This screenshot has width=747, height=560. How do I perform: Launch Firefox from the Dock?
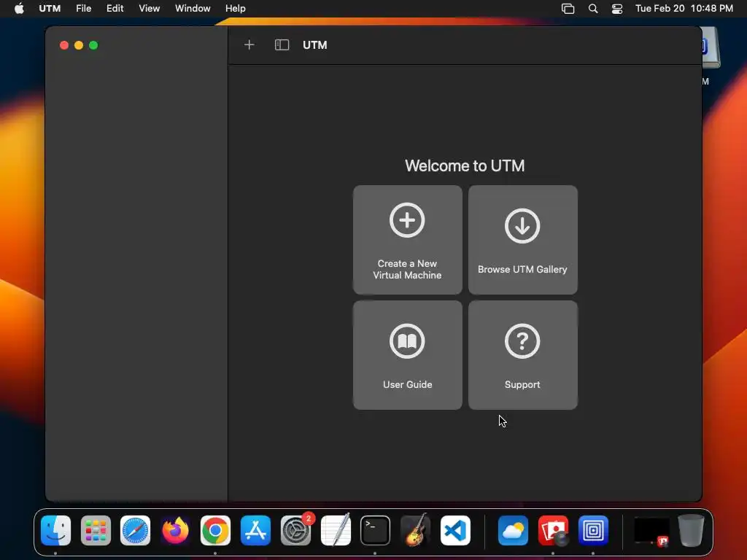pos(175,531)
